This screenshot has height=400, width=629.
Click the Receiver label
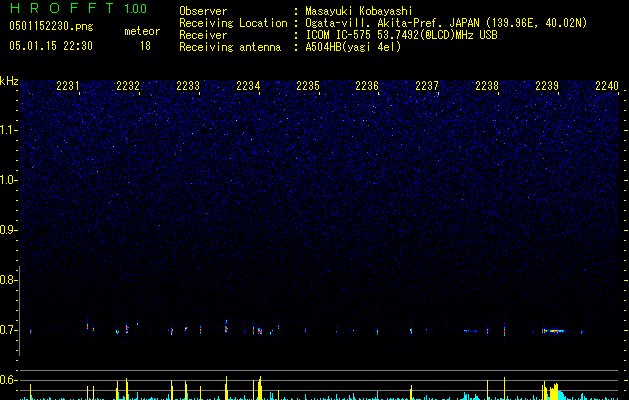point(203,35)
